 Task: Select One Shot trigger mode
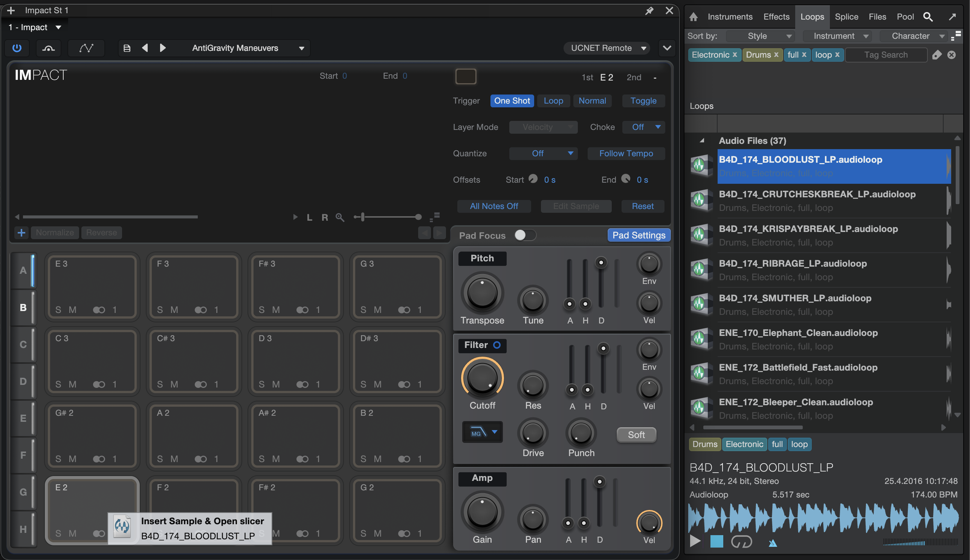coord(512,101)
